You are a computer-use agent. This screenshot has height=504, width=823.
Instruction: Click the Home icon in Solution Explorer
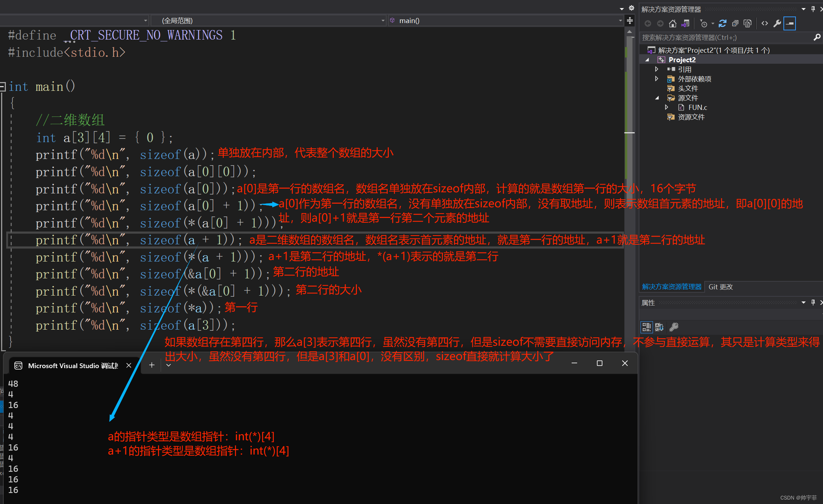(x=673, y=23)
